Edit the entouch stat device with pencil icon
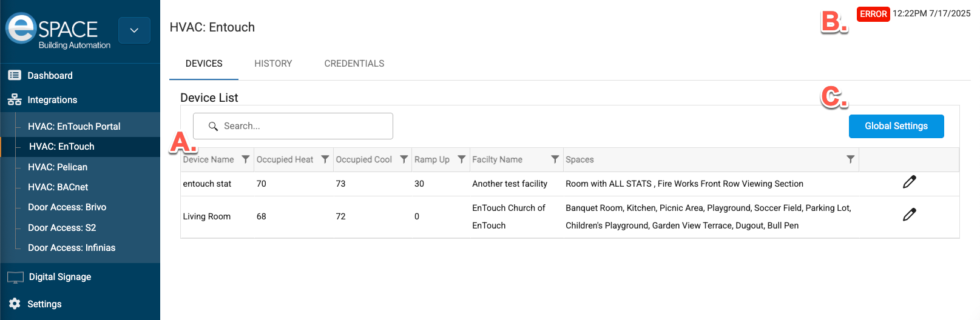Viewport: 980px width, 320px height. point(909,182)
